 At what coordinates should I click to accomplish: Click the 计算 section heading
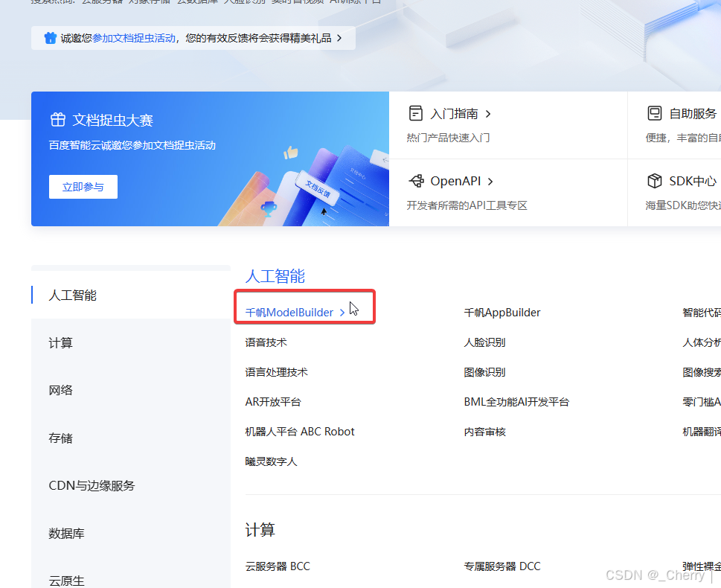260,530
